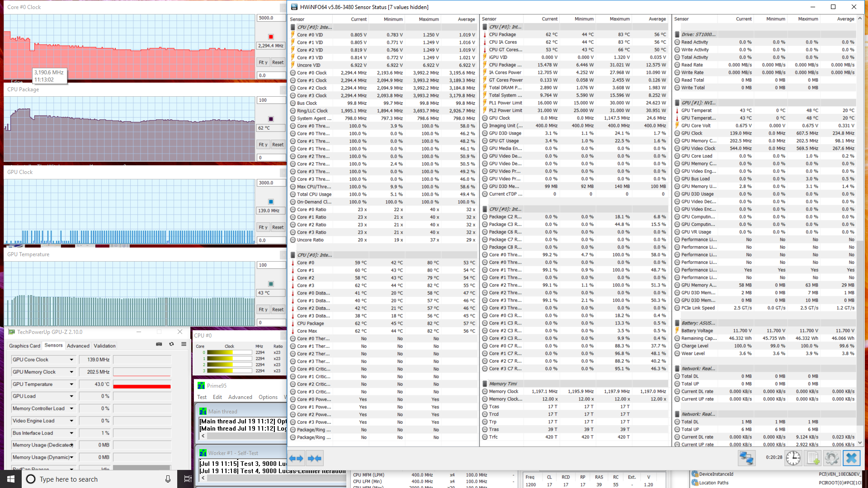Click Reset in Core #0 Clock graph
The width and height of the screenshot is (868, 488).
[x=278, y=62]
